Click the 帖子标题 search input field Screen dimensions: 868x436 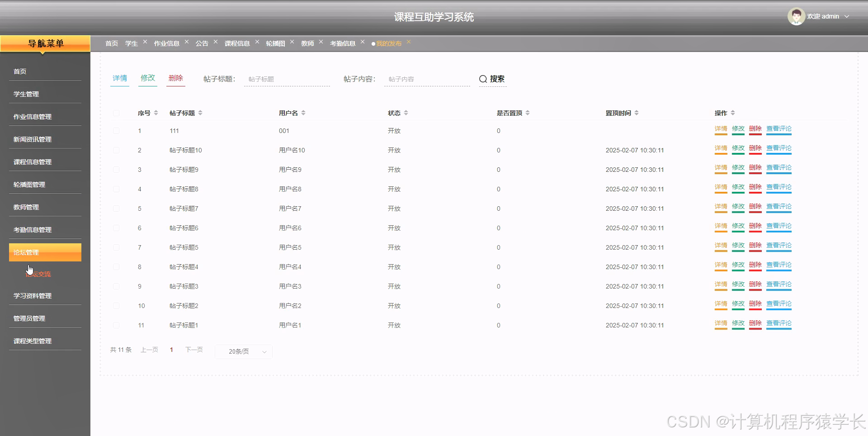(x=287, y=79)
